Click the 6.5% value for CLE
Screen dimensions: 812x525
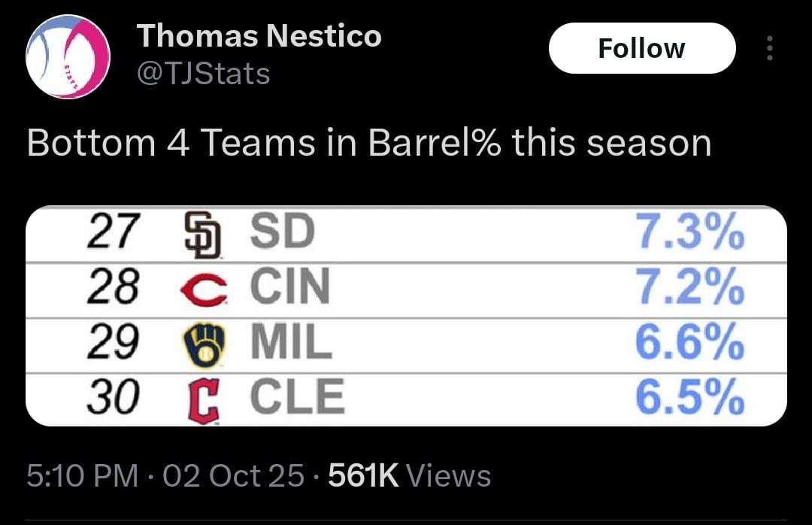tap(689, 393)
